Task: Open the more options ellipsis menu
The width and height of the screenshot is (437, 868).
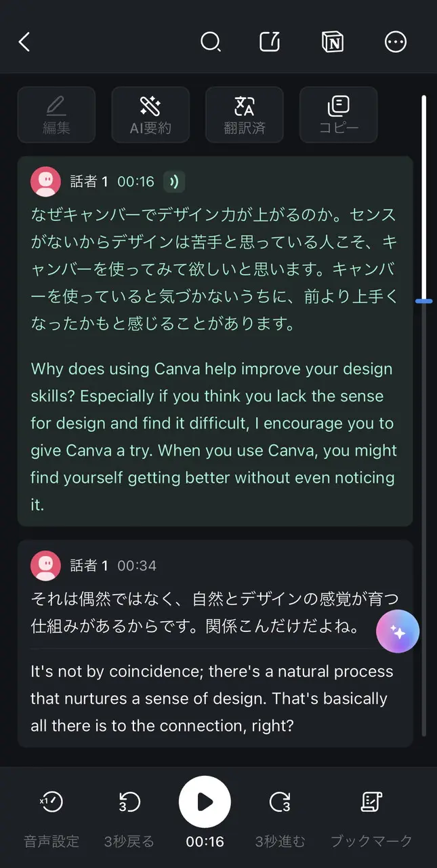Action: [x=396, y=42]
